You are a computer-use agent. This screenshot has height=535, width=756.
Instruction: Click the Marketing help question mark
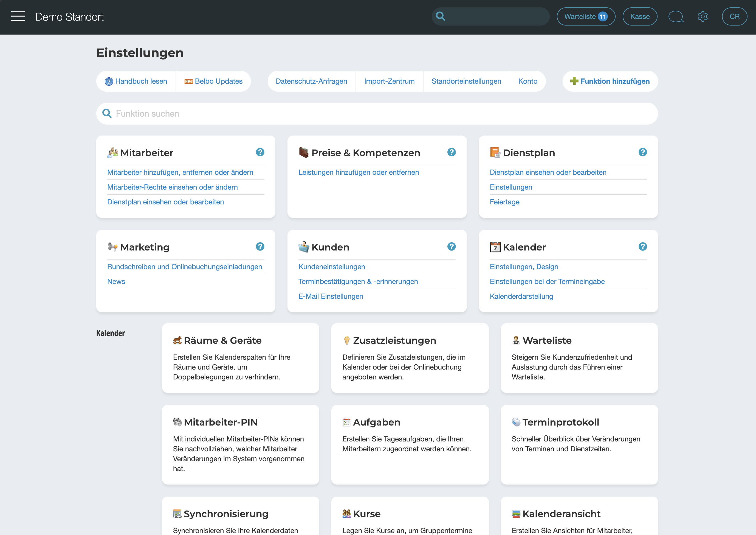[x=260, y=246]
